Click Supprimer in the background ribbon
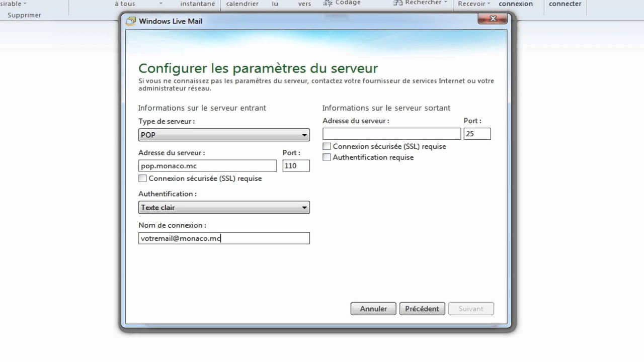 coord(25,15)
